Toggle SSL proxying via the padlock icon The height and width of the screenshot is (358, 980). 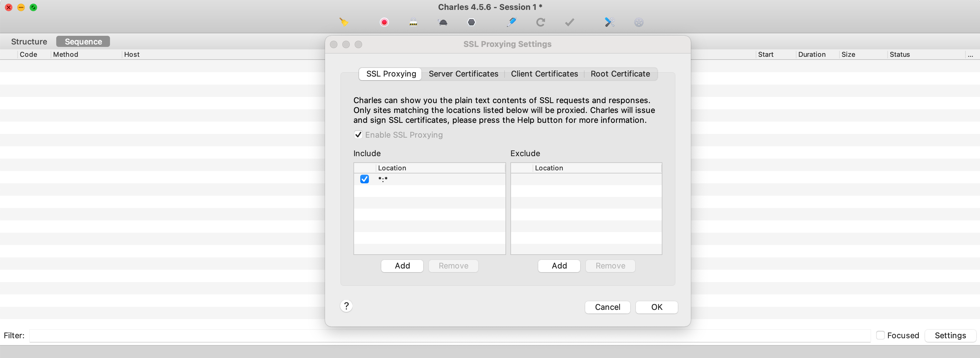[413, 22]
